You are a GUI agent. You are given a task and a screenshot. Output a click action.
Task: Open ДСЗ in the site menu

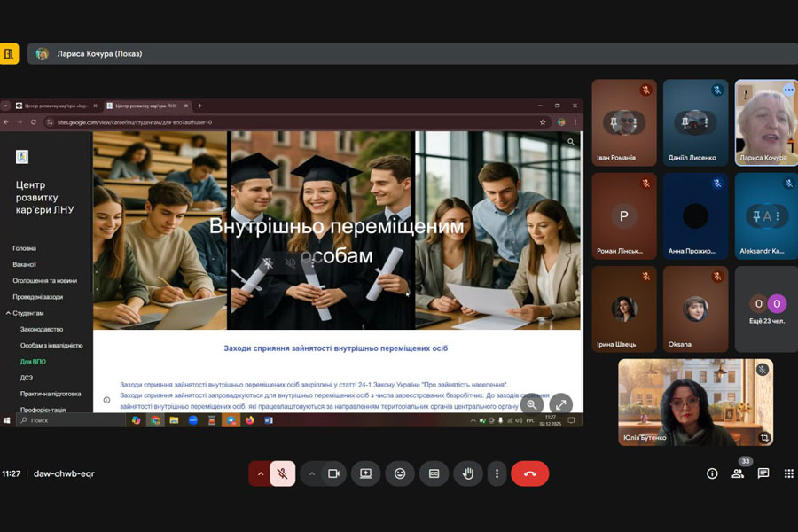point(27,378)
